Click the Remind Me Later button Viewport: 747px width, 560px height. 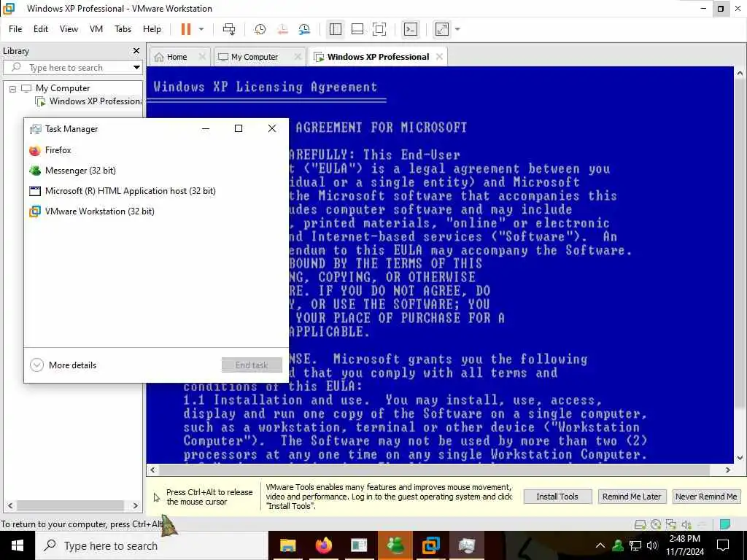[x=632, y=497]
